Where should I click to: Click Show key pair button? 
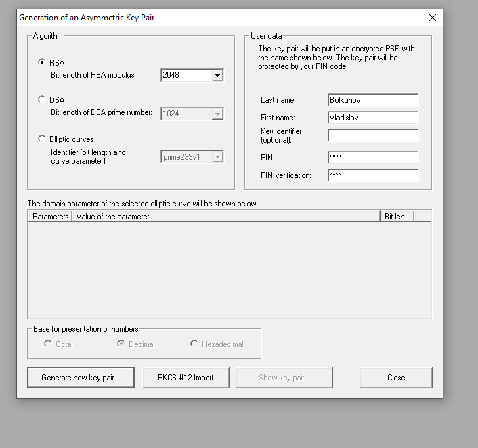284,378
